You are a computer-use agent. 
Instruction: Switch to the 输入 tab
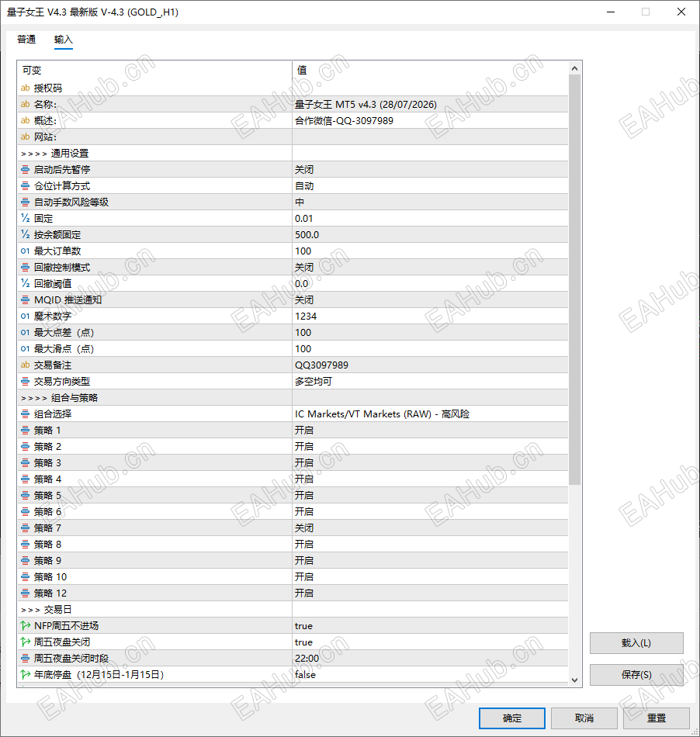[x=64, y=40]
